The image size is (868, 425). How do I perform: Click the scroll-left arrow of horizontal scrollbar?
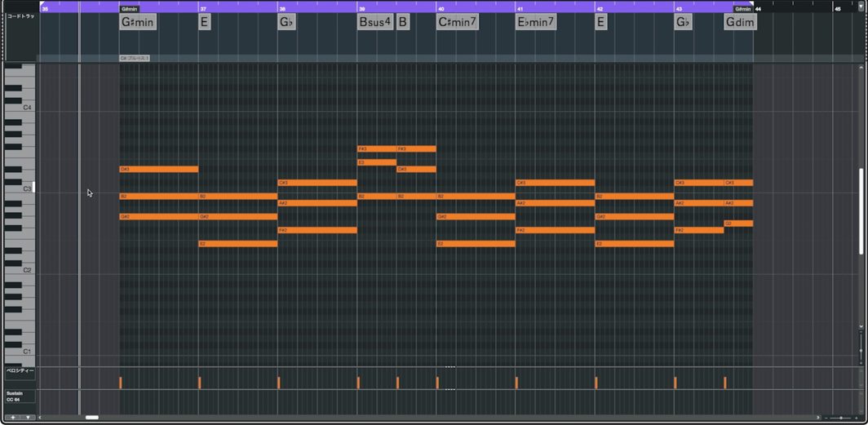39,418
